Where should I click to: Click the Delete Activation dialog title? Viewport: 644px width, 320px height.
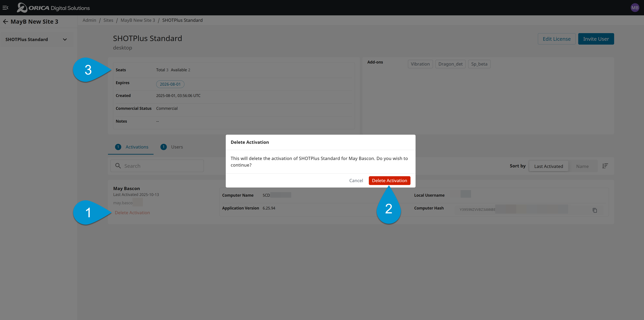pyautogui.click(x=250, y=142)
